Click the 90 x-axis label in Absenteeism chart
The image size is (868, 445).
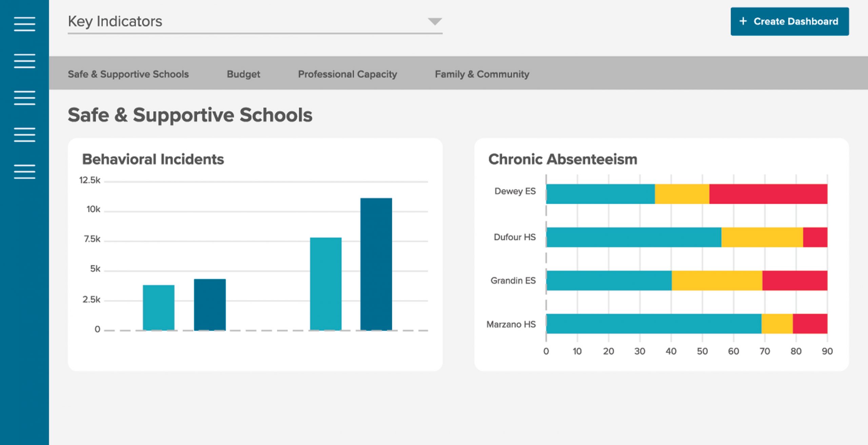827,351
